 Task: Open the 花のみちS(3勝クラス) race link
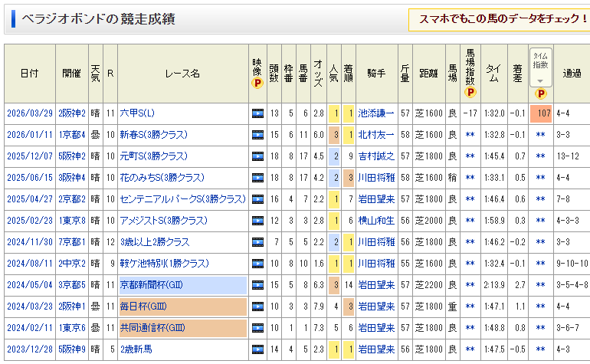pos(162,178)
